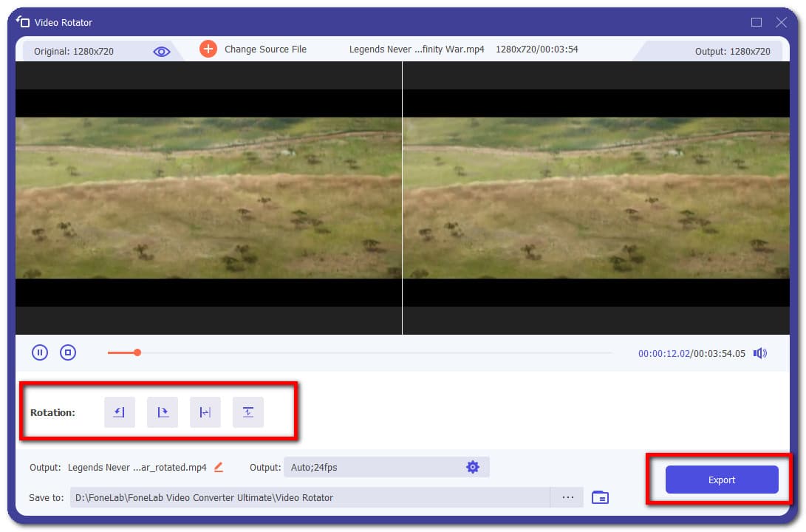Click the '00:03:54.05' total duration
Screen dimensions: 806x532
pos(719,354)
